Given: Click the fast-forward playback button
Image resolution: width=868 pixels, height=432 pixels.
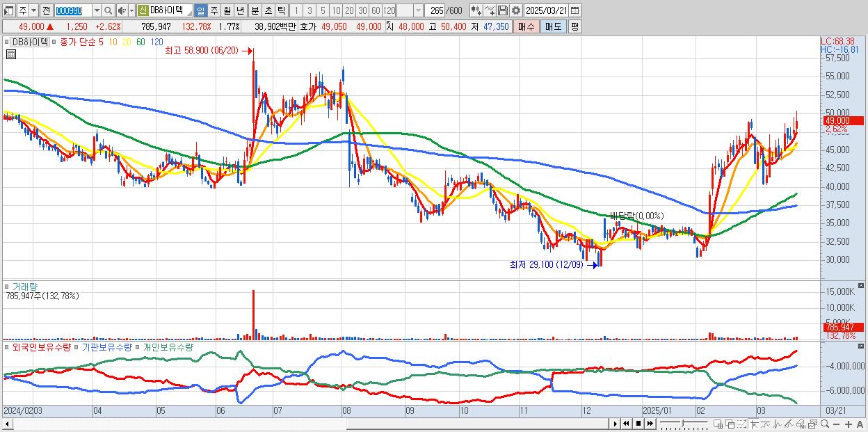Looking at the screenshot, I should (x=650, y=424).
